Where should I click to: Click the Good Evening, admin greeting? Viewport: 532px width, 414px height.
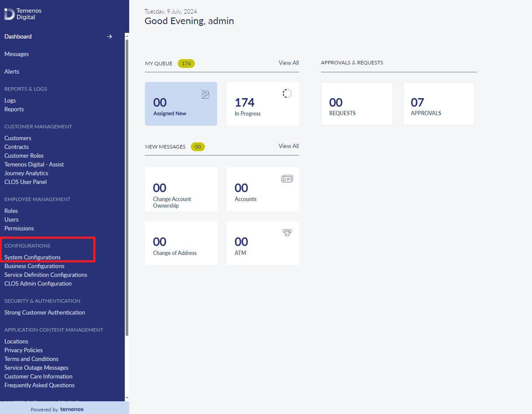point(189,21)
